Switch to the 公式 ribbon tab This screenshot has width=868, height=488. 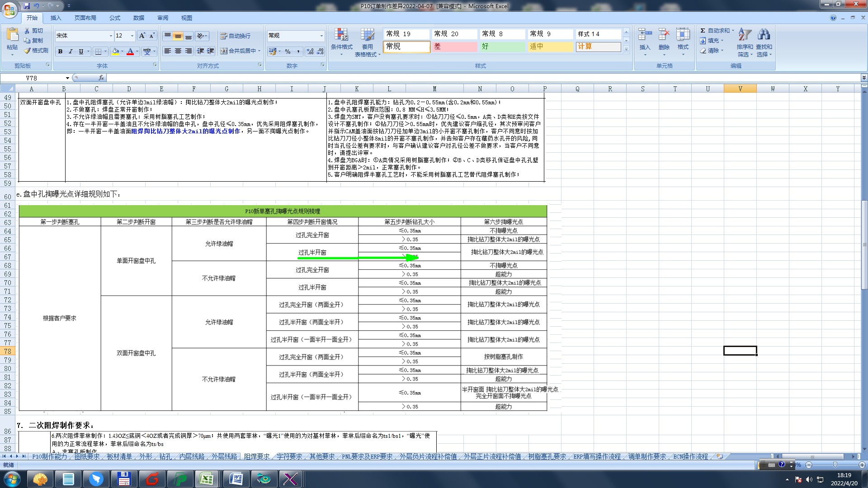pos(115,18)
